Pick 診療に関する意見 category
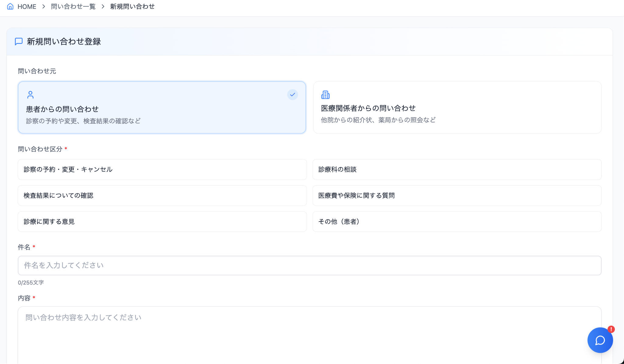Viewport: 624px width, 364px height. [162, 221]
